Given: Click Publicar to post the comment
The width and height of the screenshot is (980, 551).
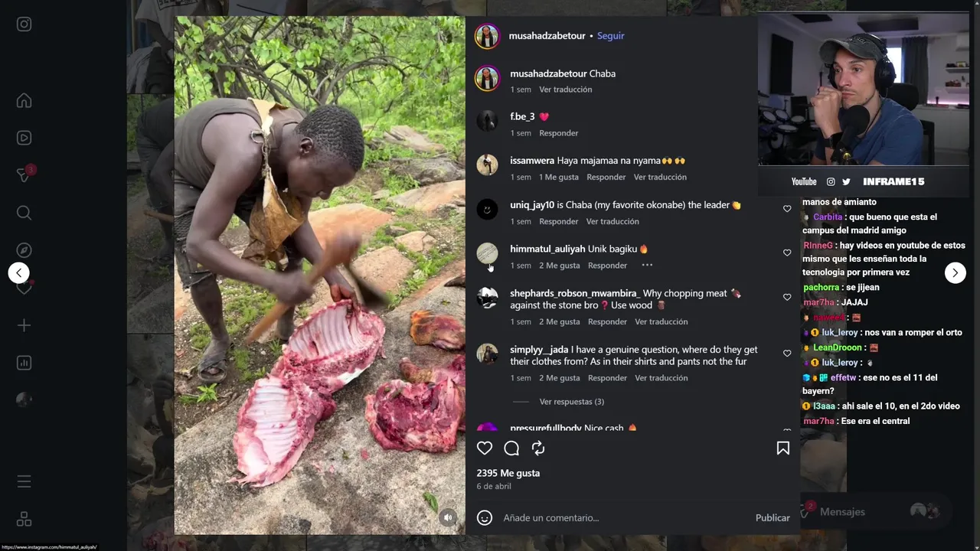Looking at the screenshot, I should point(773,518).
